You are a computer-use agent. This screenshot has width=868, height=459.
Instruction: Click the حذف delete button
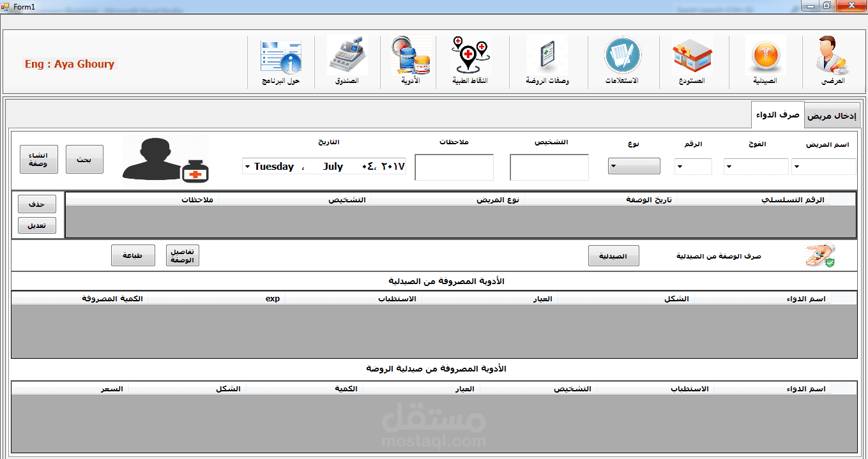pos(37,204)
